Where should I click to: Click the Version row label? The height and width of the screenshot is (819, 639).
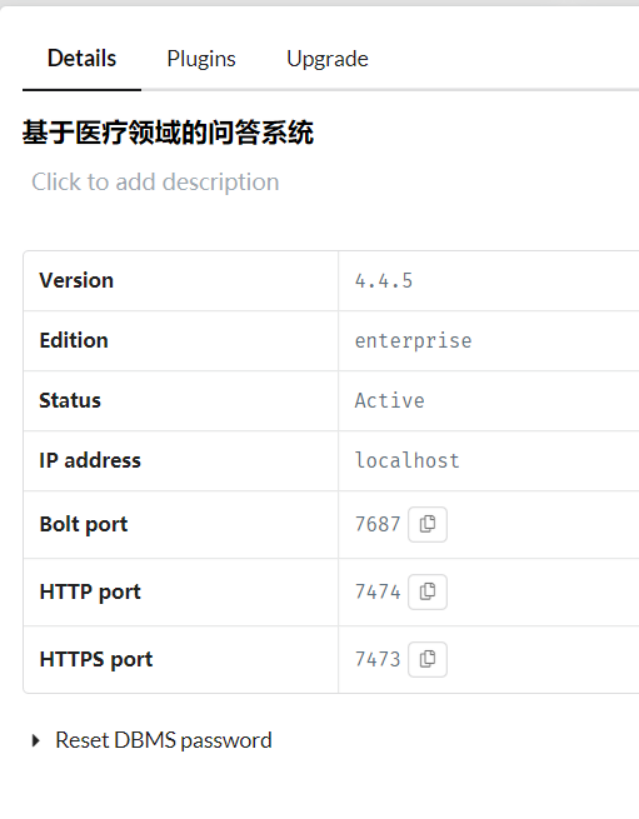pyautogui.click(x=76, y=281)
